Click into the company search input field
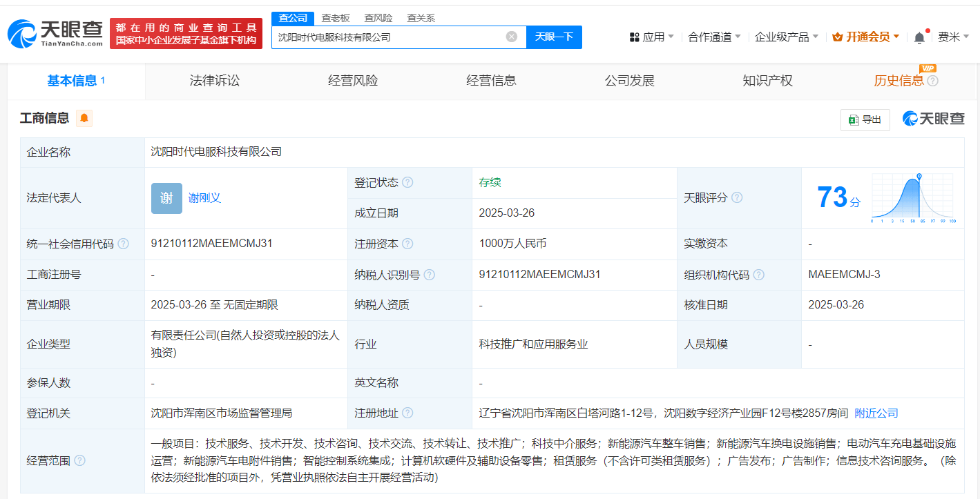This screenshot has height=499, width=980. [387, 37]
